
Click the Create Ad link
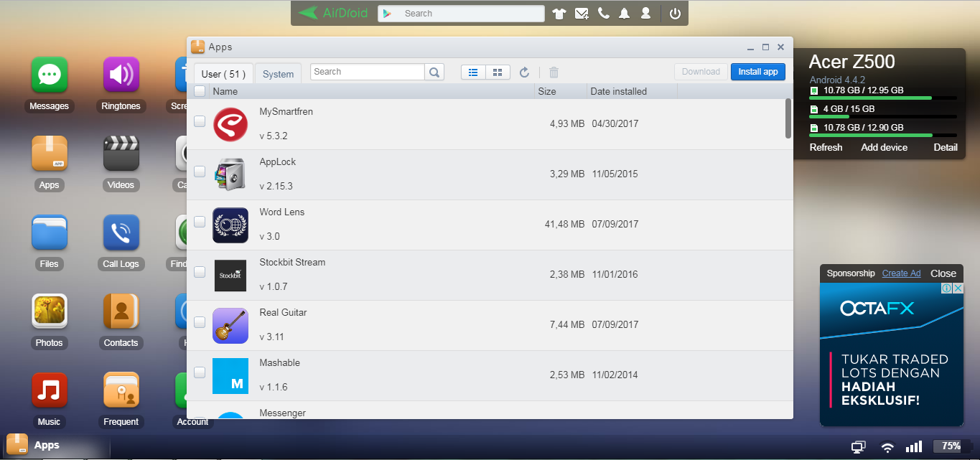(x=901, y=273)
